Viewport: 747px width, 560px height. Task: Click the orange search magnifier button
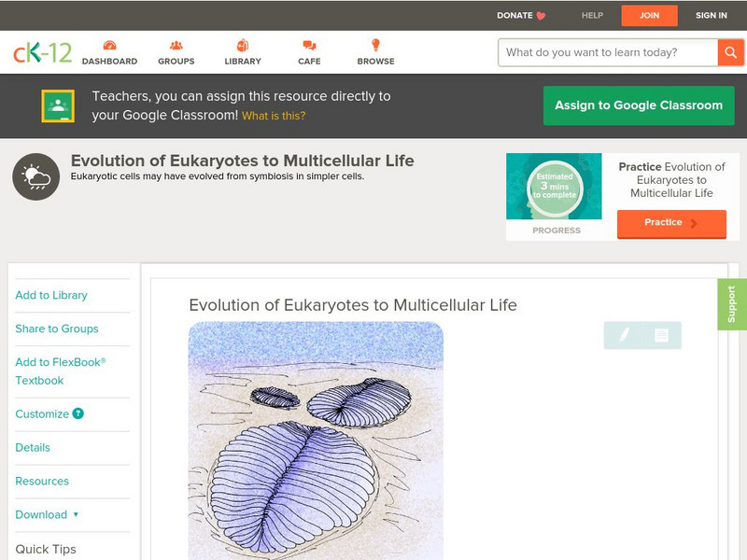coord(730,52)
